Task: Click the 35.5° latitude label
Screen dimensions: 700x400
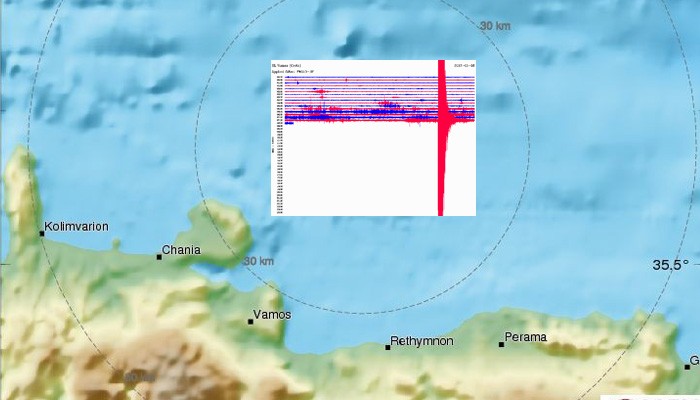Action: pos(671,265)
